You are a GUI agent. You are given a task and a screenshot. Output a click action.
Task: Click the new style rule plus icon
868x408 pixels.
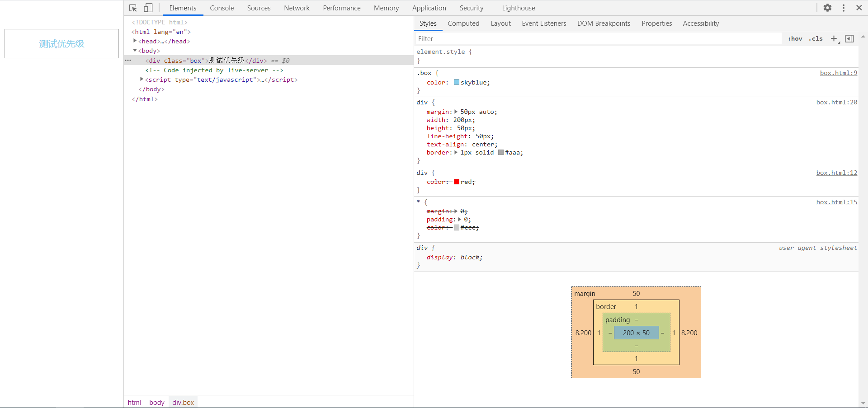[834, 38]
